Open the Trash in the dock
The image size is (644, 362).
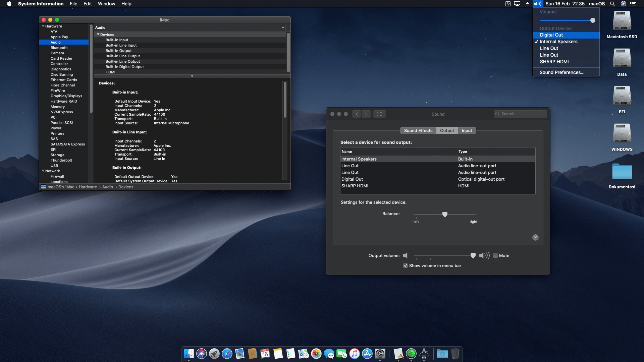click(455, 354)
